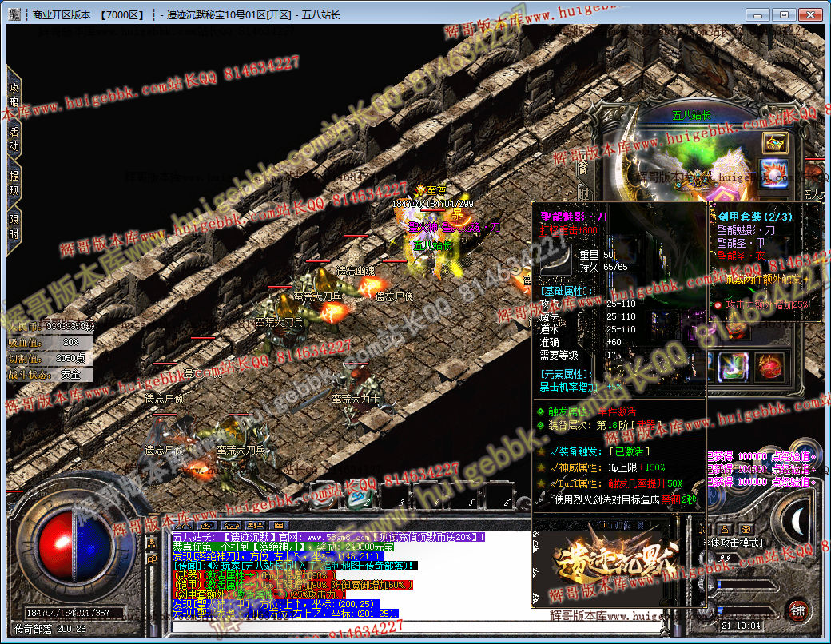Open the 活动 events sidebar tab
This screenshot has height=644, width=831.
click(14, 138)
